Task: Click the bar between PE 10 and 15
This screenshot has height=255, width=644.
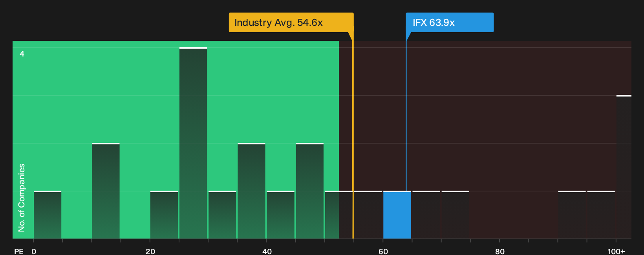Action: point(106,191)
